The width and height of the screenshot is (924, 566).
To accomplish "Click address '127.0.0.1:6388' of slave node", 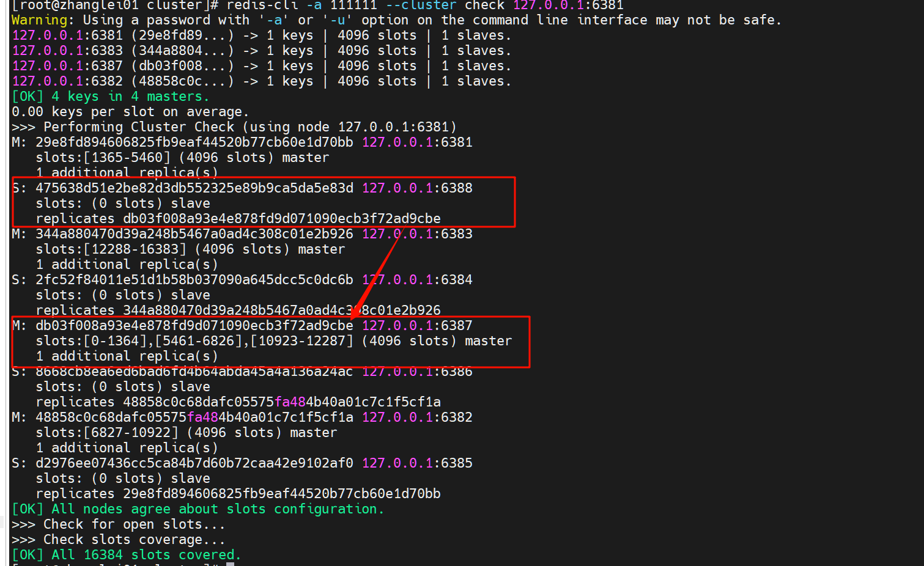I will pyautogui.click(x=417, y=188).
